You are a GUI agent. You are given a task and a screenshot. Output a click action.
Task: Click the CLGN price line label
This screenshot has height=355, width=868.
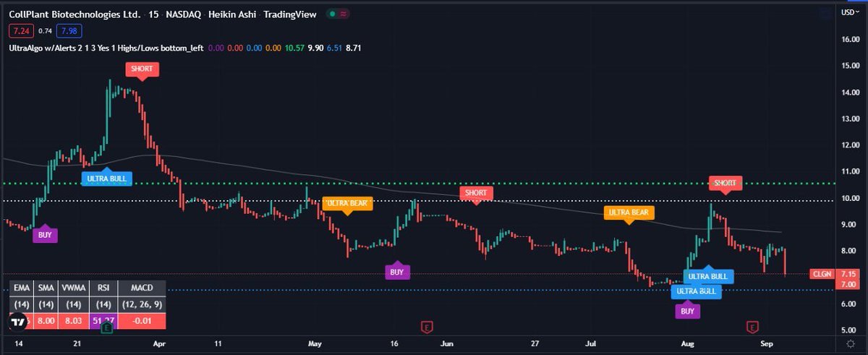tap(822, 274)
